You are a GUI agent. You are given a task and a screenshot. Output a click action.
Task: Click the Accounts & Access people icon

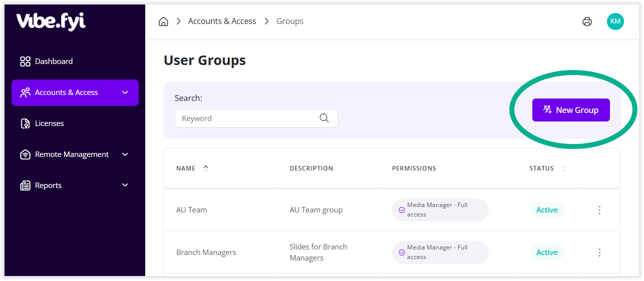click(25, 92)
